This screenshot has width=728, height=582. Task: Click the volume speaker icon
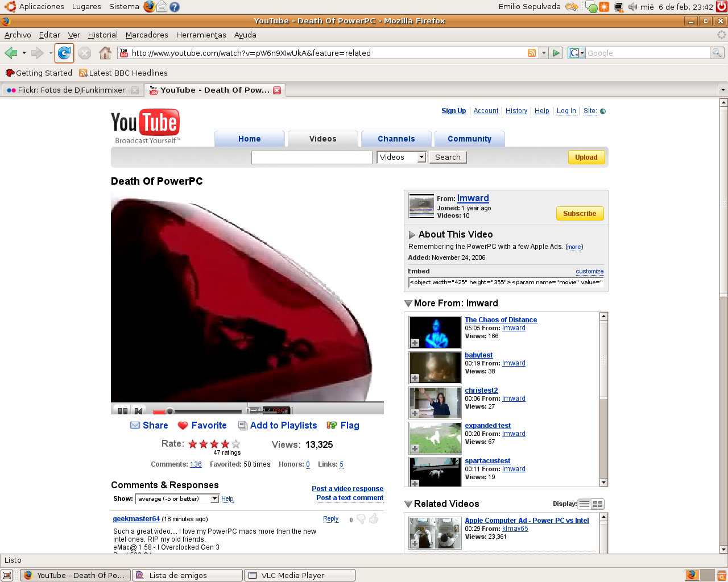pyautogui.click(x=632, y=7)
